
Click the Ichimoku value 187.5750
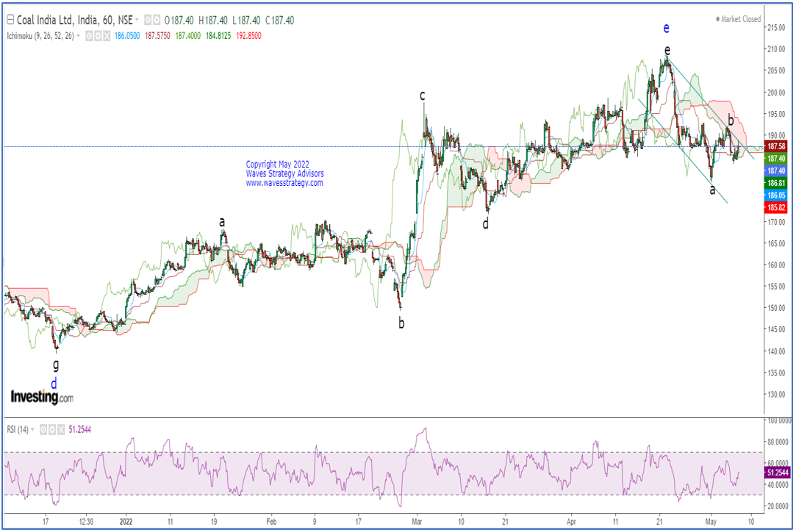point(157,36)
